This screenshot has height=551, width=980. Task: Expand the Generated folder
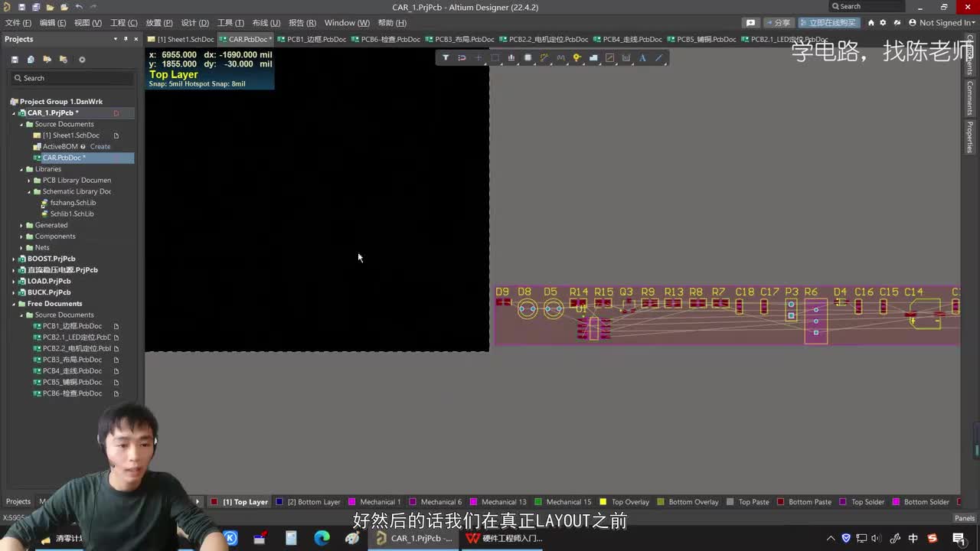tap(21, 225)
